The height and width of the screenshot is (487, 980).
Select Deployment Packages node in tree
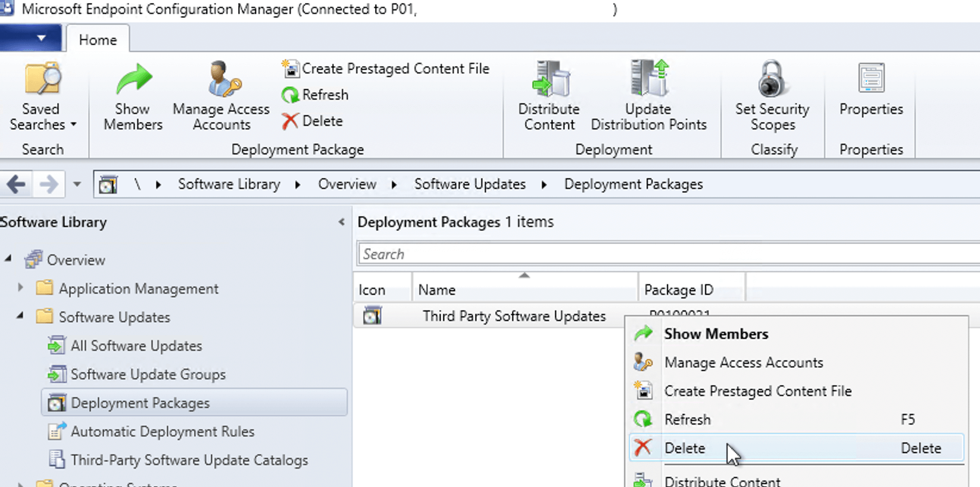(194, 403)
